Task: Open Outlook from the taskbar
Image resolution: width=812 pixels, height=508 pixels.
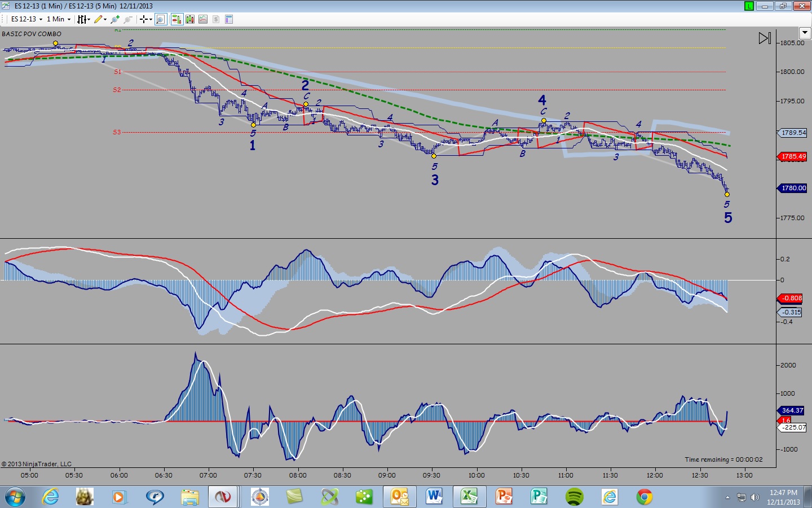Action: 400,497
